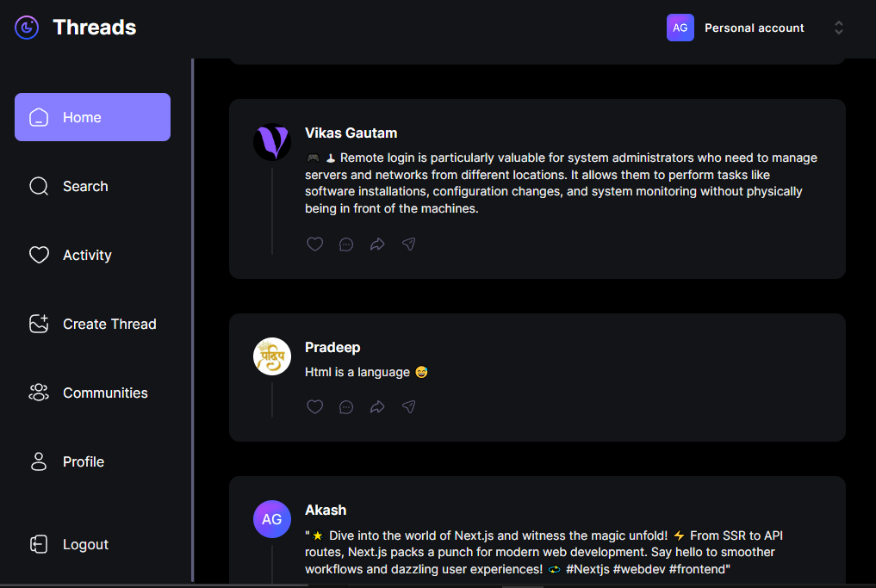Like Vikas Gautam's post with heart icon

(x=315, y=244)
